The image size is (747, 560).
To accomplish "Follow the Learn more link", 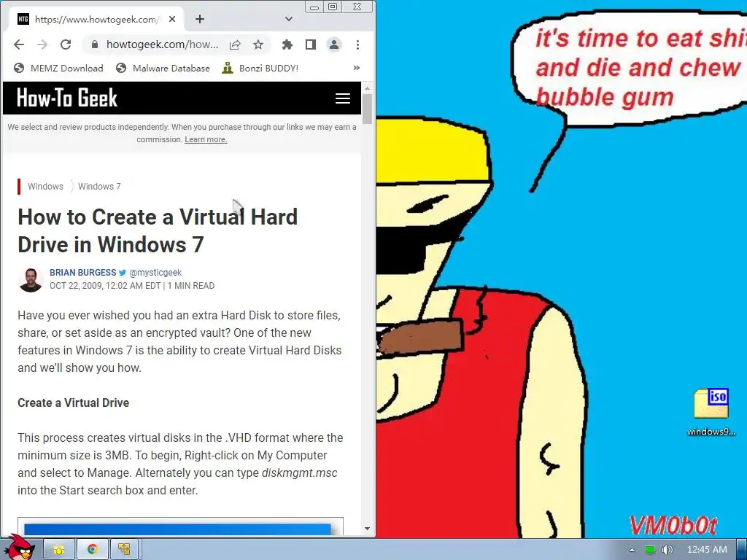I will tap(206, 139).
